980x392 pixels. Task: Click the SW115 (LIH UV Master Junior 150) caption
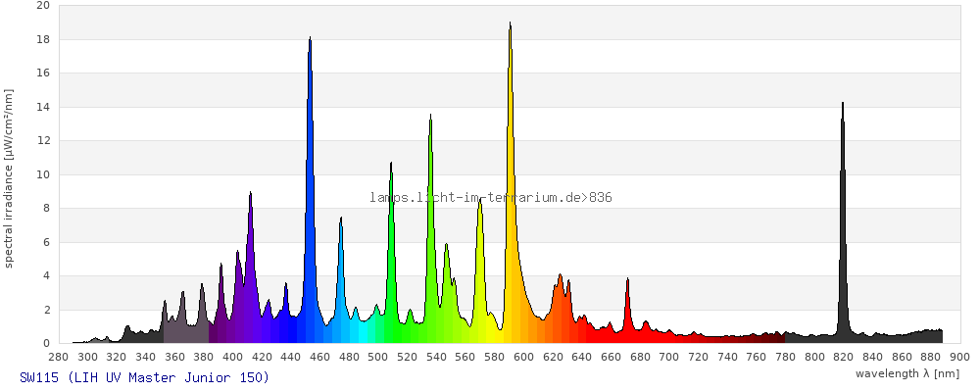pos(144,377)
